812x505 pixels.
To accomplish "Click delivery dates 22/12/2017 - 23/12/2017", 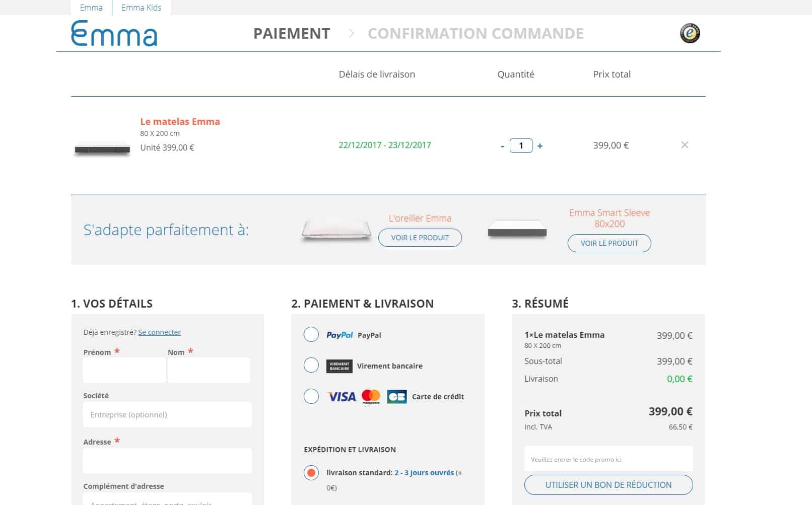I will point(385,145).
